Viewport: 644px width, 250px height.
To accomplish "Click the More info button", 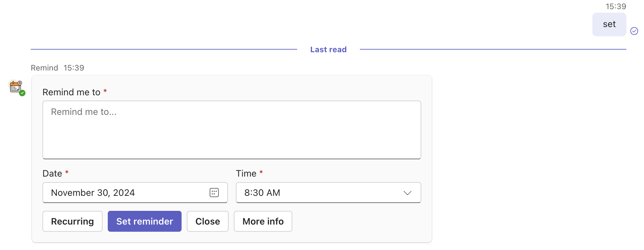I will click(x=263, y=221).
